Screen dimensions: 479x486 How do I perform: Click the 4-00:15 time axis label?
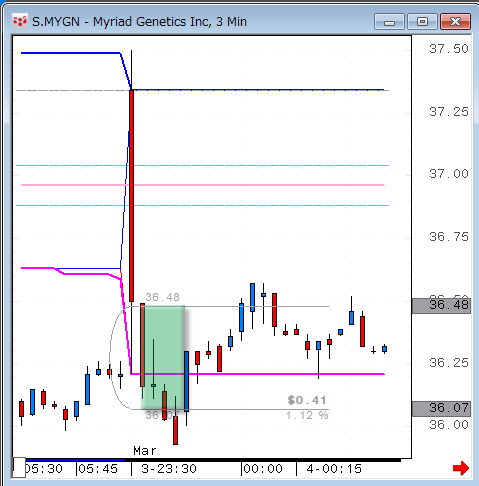(334, 469)
